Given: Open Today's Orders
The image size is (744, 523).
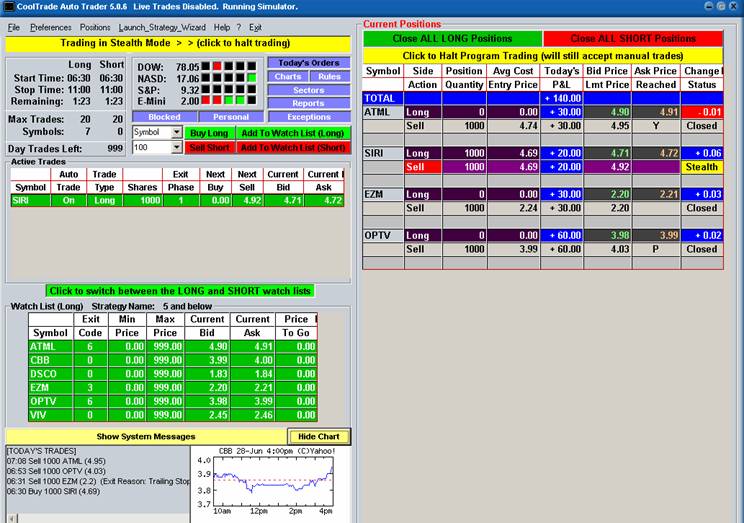Looking at the screenshot, I should pyautogui.click(x=309, y=63).
